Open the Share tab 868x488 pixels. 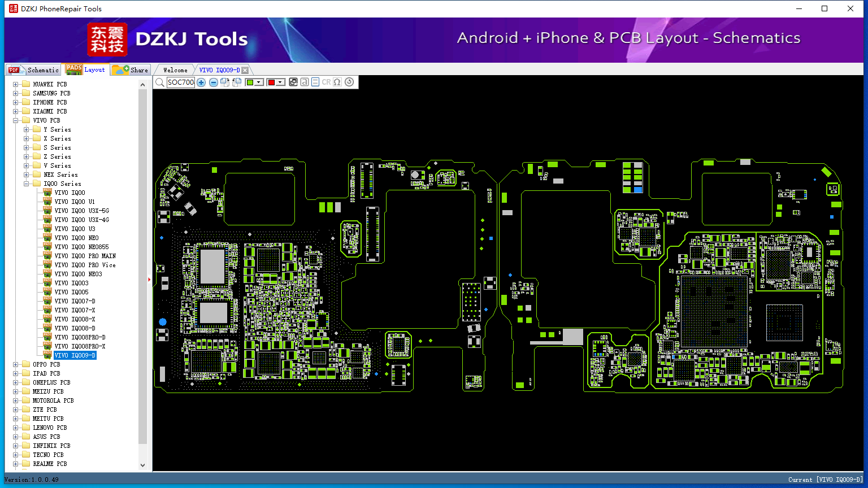pos(130,69)
